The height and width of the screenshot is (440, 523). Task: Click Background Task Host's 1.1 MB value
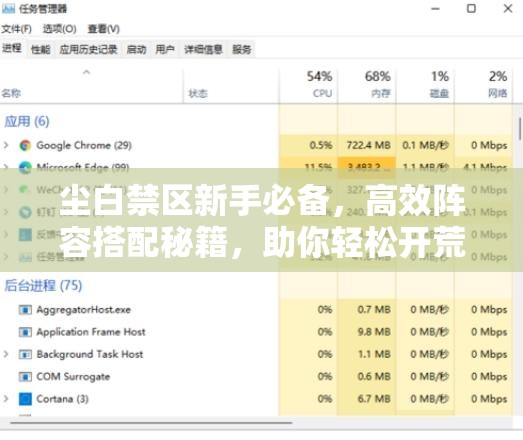pos(374,354)
